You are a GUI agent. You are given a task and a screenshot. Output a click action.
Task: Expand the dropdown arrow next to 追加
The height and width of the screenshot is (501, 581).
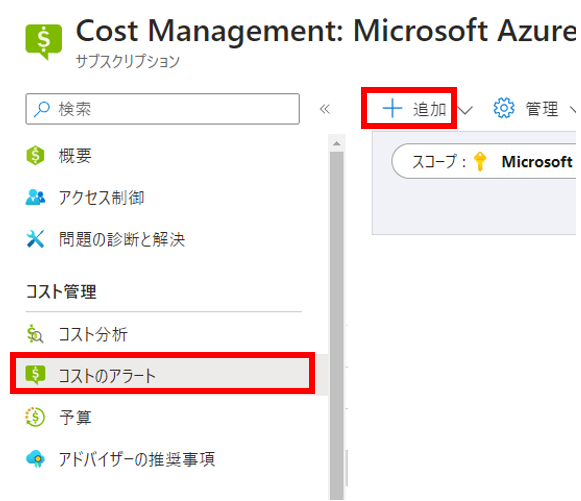point(465,110)
